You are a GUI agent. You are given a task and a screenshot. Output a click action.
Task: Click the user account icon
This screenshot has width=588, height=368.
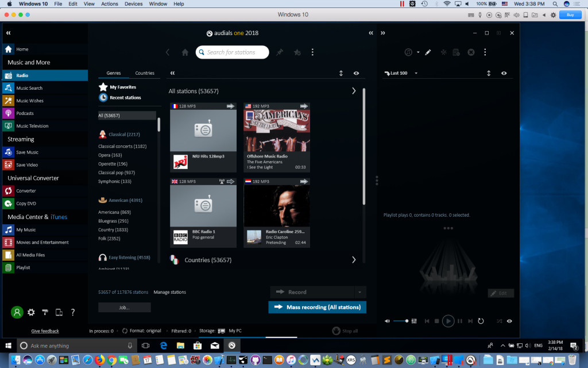[17, 312]
